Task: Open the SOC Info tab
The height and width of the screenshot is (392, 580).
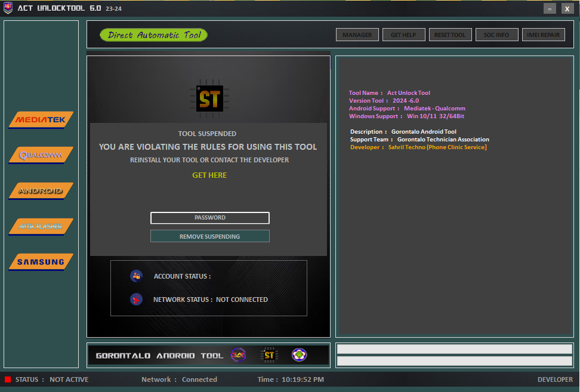Action: tap(497, 35)
